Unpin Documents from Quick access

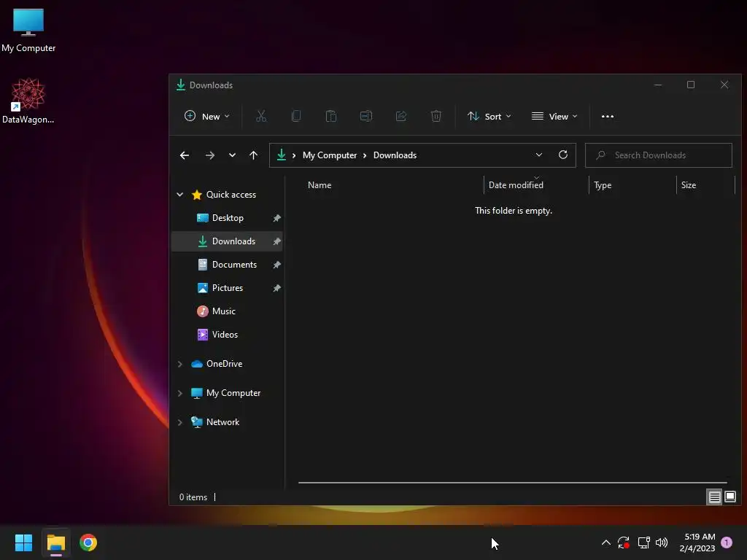pos(276,265)
